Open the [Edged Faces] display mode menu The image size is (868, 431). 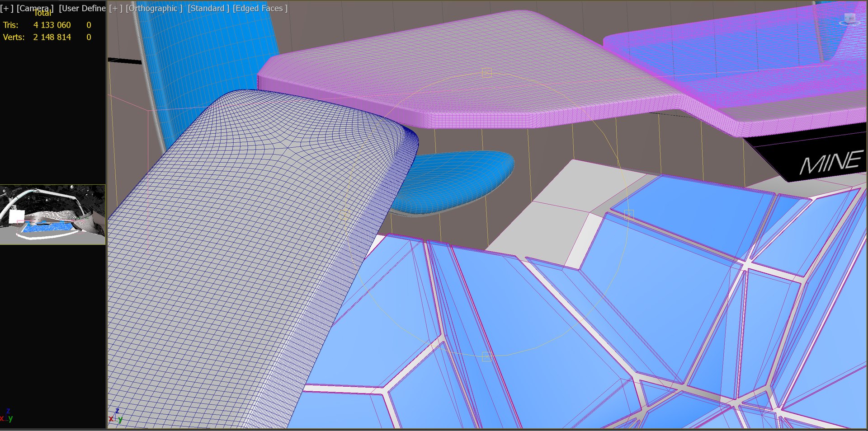pos(260,8)
